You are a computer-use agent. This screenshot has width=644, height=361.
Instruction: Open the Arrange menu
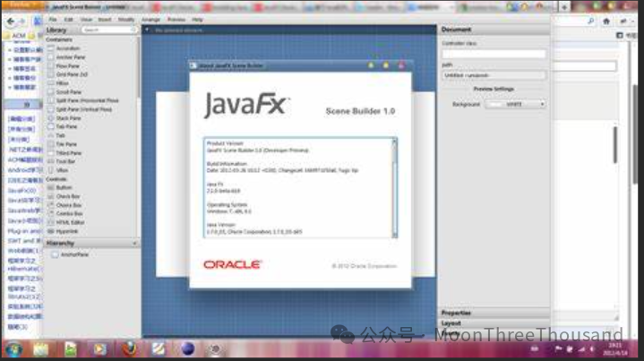[150, 19]
